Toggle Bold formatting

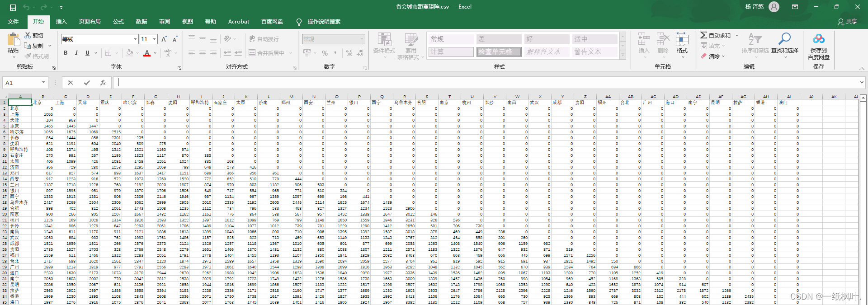tap(66, 53)
